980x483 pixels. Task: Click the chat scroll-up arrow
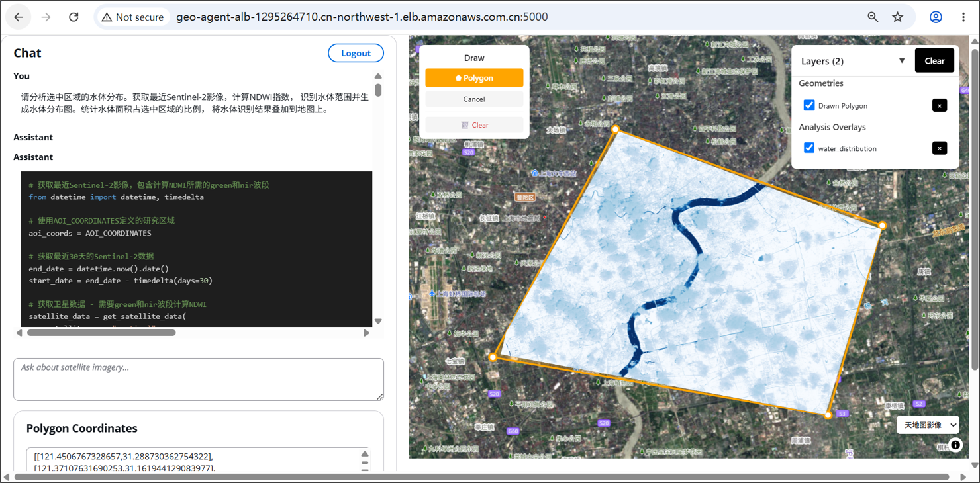pyautogui.click(x=378, y=77)
